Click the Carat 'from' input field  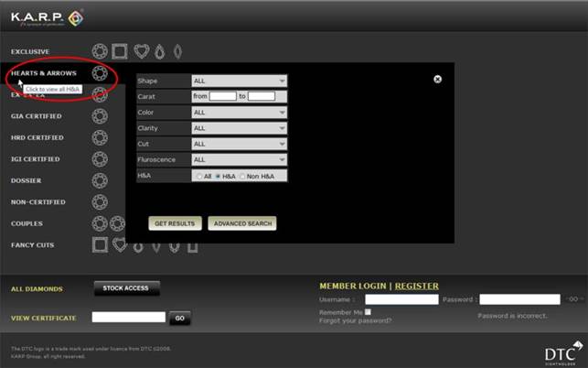pyautogui.click(x=222, y=96)
